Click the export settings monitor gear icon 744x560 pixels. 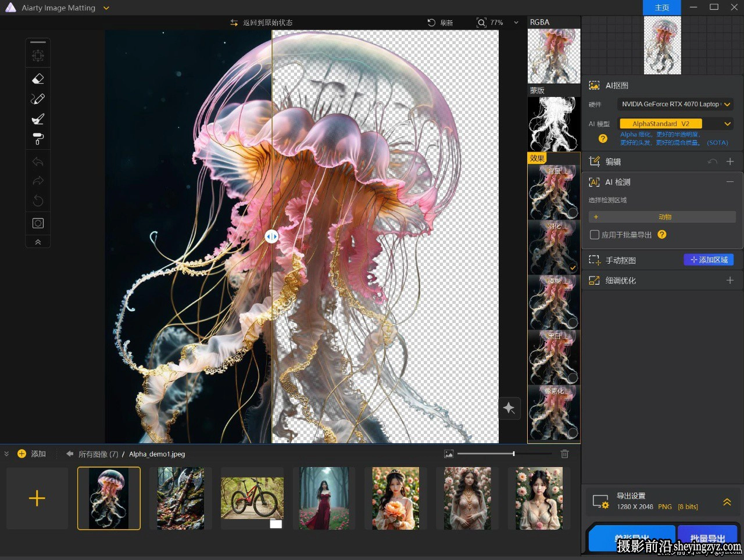tap(600, 502)
